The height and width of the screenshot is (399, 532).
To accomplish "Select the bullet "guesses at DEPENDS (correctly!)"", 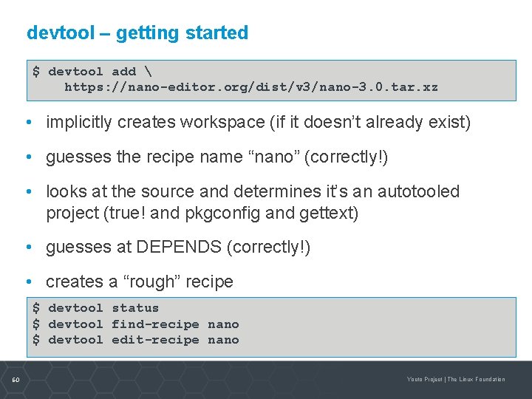I will (x=178, y=247).
